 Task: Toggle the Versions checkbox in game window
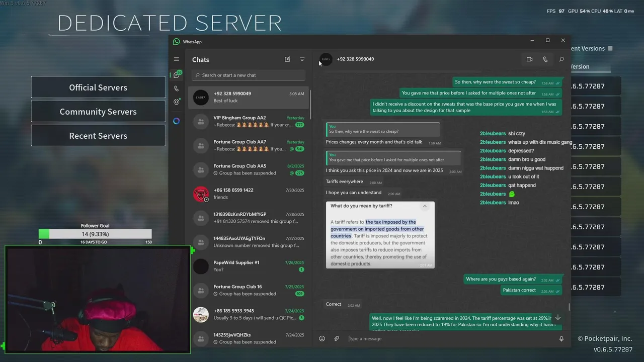pos(610,49)
